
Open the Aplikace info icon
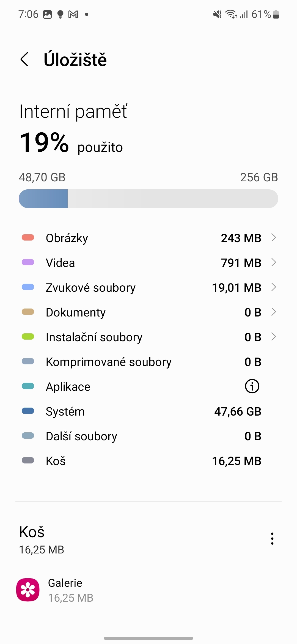[x=252, y=386]
